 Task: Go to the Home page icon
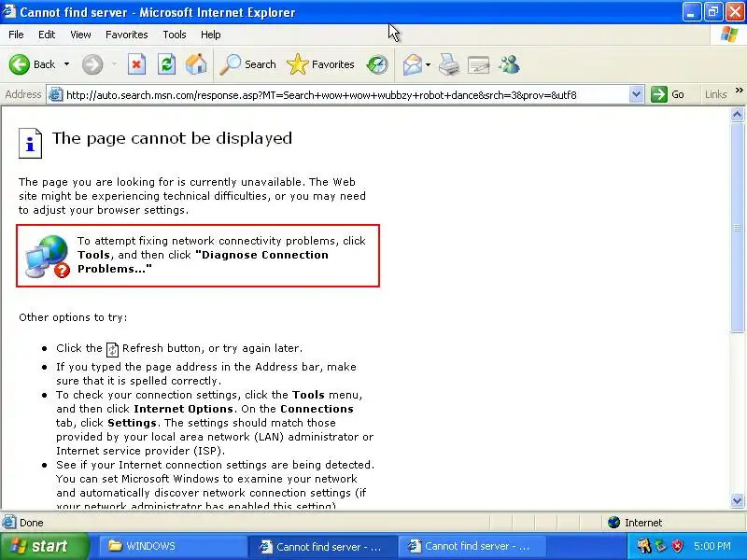coord(196,64)
